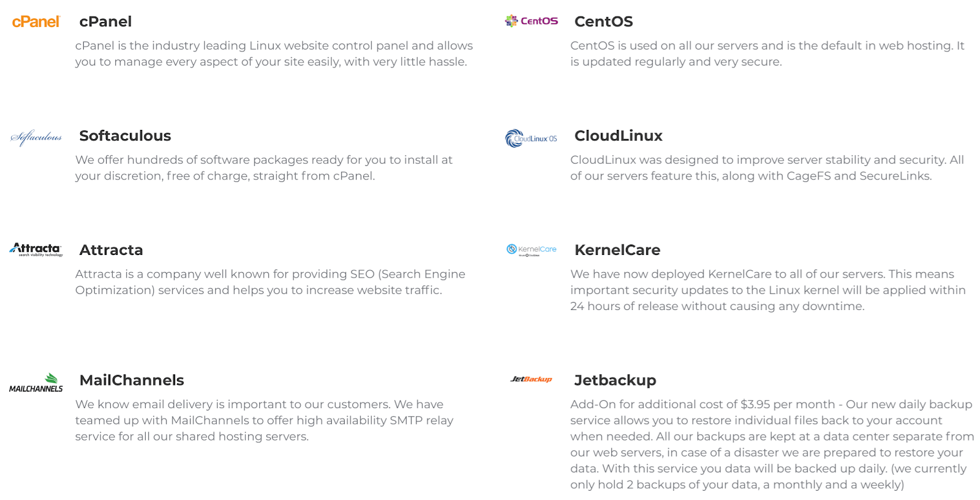Click the cPanel heading
This screenshot has width=980, height=500.
pyautogui.click(x=105, y=21)
